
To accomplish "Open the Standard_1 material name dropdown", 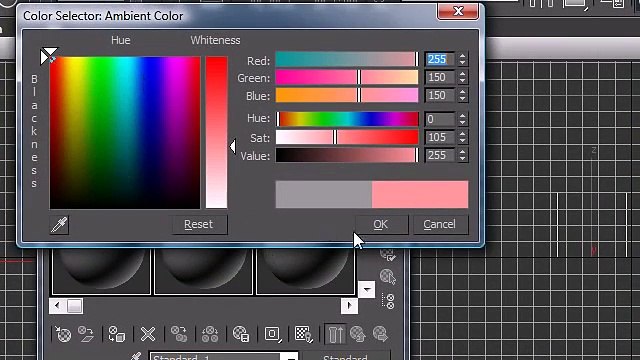I will 291,356.
